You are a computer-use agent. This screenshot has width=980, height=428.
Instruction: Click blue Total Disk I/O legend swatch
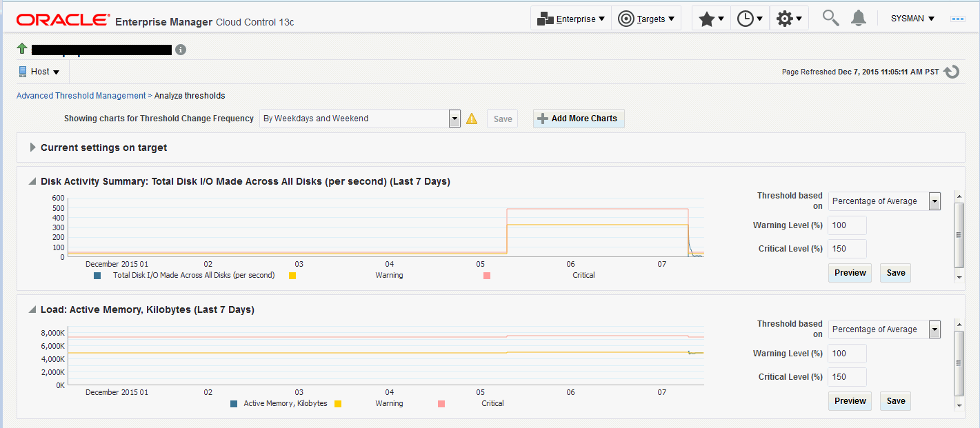coord(97,276)
